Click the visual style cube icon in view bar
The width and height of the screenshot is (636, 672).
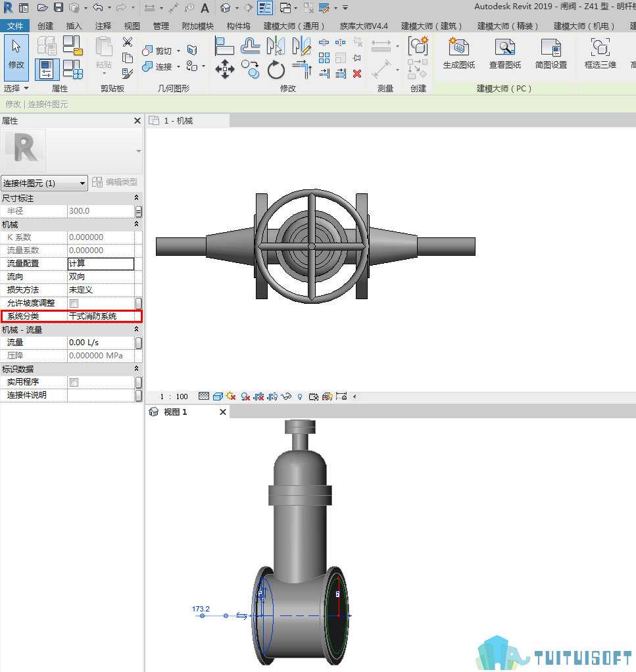click(218, 396)
